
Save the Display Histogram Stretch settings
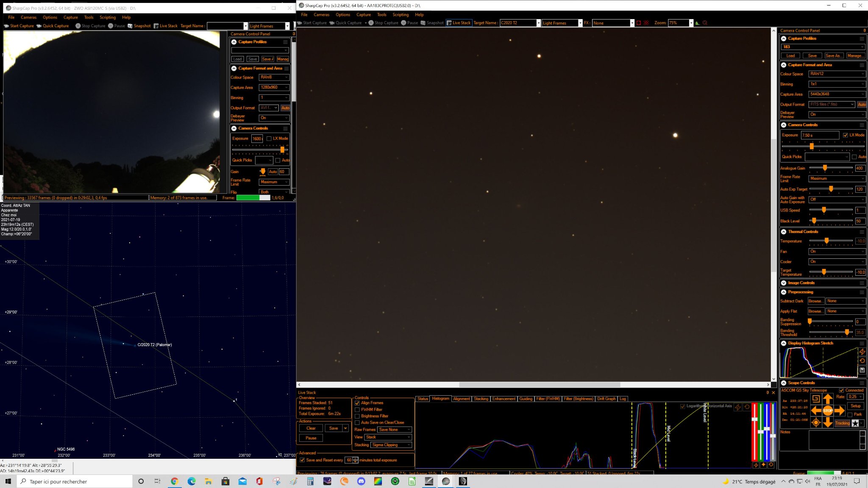click(862, 370)
